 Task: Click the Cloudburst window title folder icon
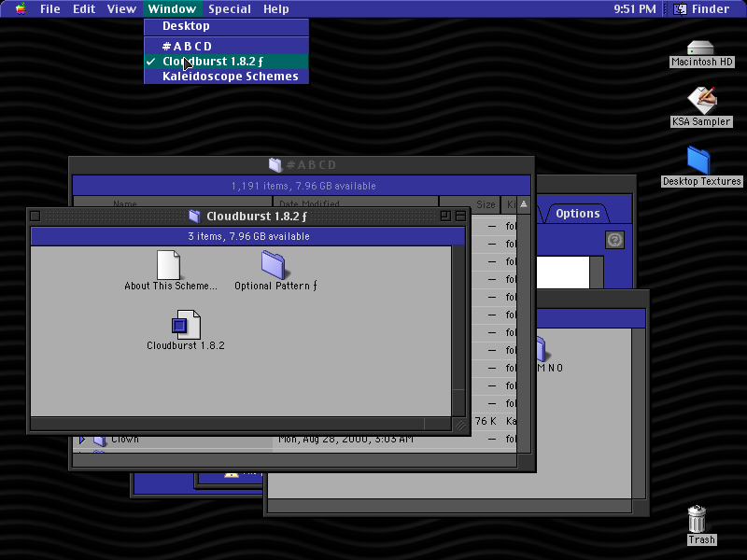pos(194,217)
